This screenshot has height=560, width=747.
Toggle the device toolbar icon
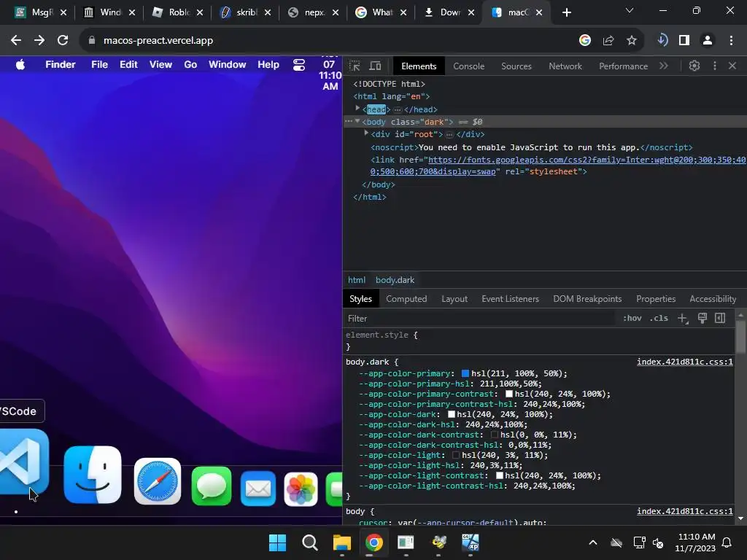(x=376, y=66)
